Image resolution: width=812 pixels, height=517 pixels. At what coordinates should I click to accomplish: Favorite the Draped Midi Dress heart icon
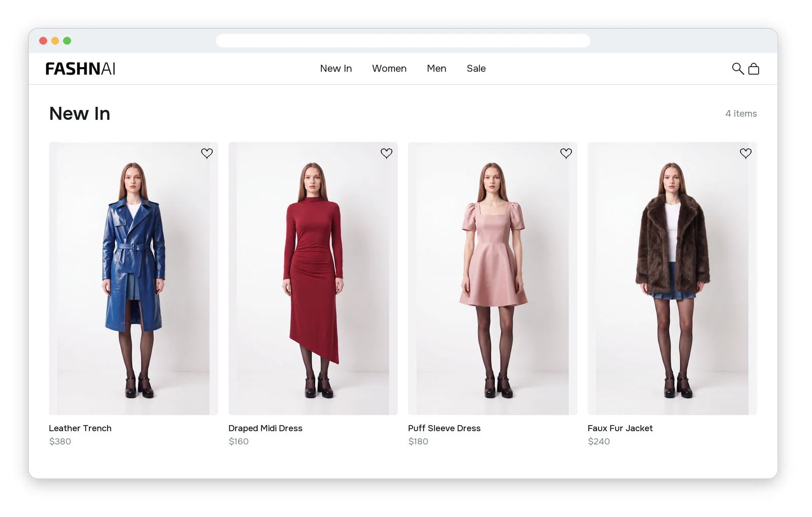[x=386, y=153]
